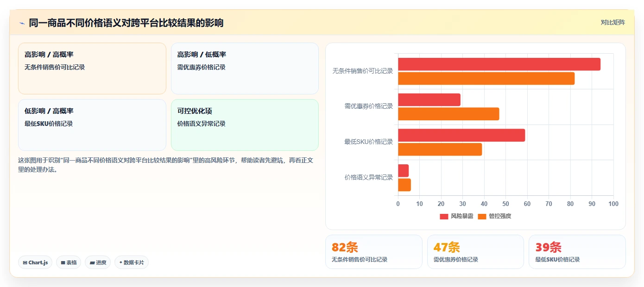Click the x-axis tick value 50
The image size is (644, 287).
505,204
